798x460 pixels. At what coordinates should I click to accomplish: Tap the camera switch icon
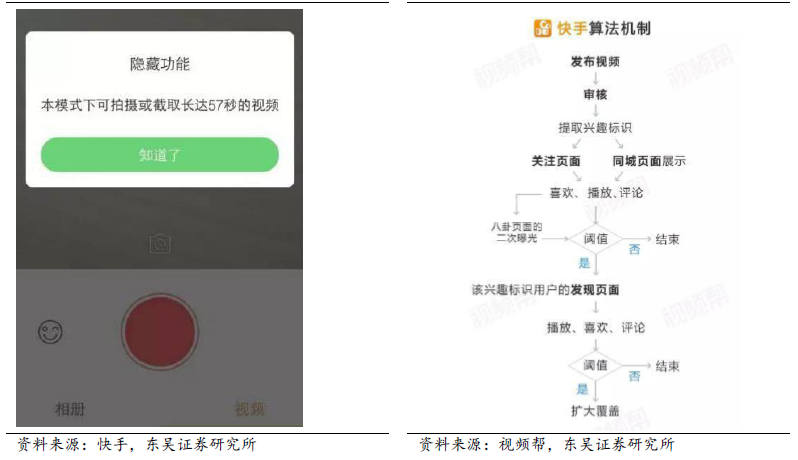click(160, 244)
